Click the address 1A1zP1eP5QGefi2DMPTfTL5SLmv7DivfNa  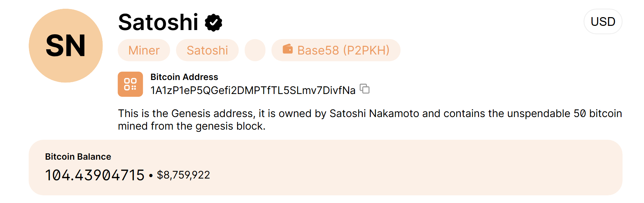(253, 90)
